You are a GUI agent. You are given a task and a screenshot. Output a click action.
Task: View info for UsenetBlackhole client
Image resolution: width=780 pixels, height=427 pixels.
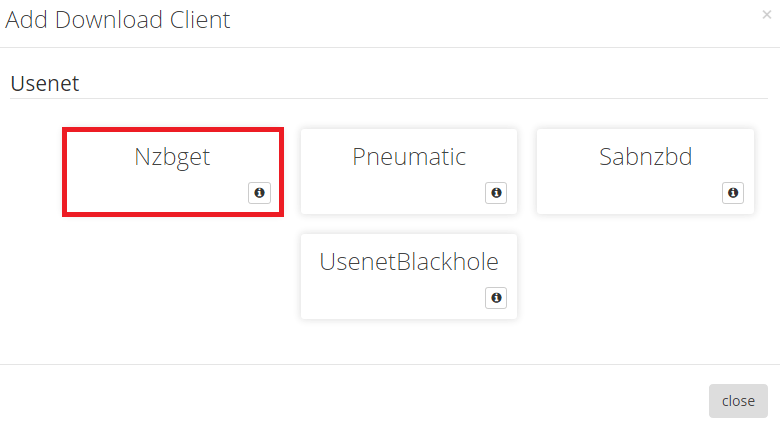(x=496, y=298)
